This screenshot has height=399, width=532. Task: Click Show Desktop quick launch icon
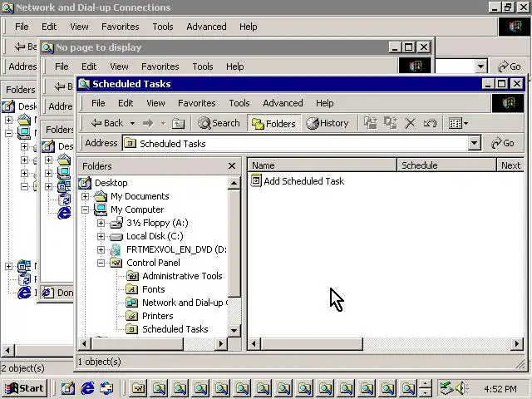[68, 388]
